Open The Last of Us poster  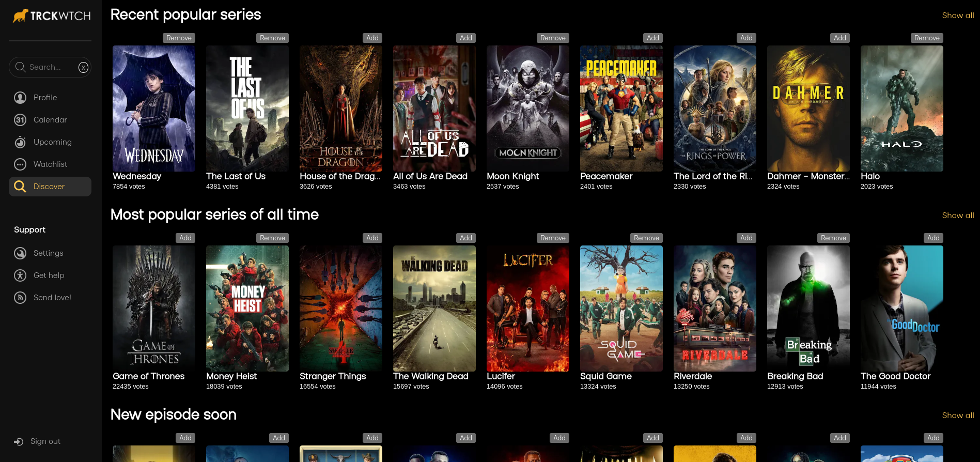247,109
